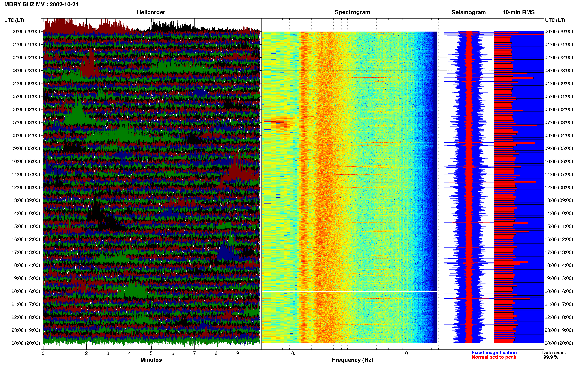Viewport: 588px width, 368px height.
Task: Click the Helicorder-side "23:00 (19:00)" time label
Action: 26,330
